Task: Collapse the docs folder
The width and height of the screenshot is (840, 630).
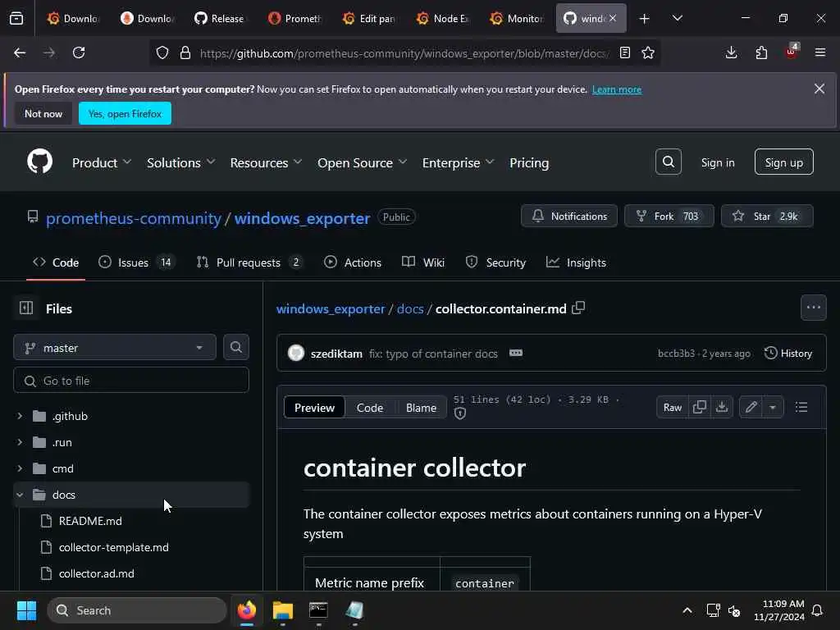Action: (x=20, y=495)
